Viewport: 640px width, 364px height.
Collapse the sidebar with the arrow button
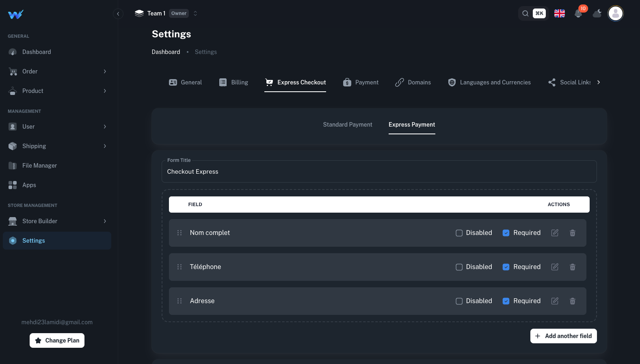[x=118, y=14]
